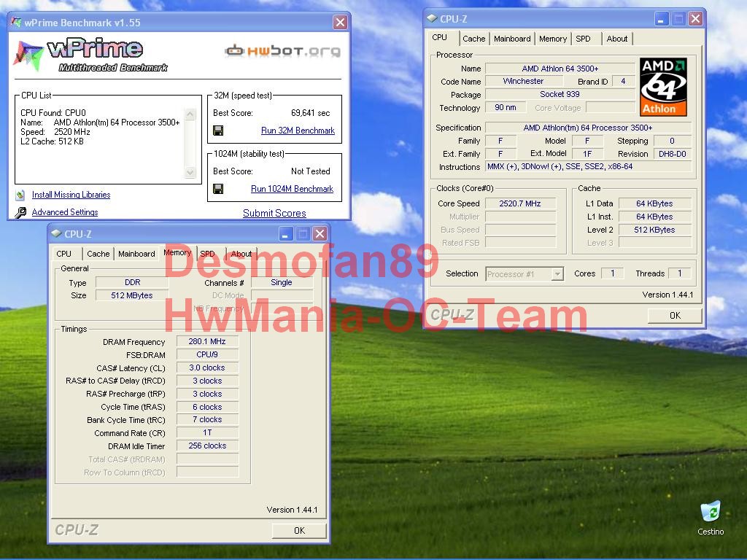The width and height of the screenshot is (747, 560).
Task: Close the right CPU-Z window
Action: pos(695,19)
